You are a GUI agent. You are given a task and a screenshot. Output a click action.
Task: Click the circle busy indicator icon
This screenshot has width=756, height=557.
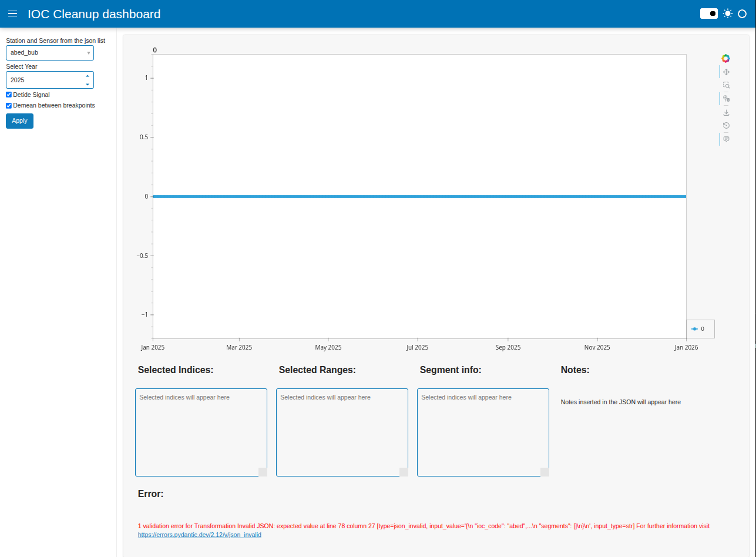tap(742, 14)
